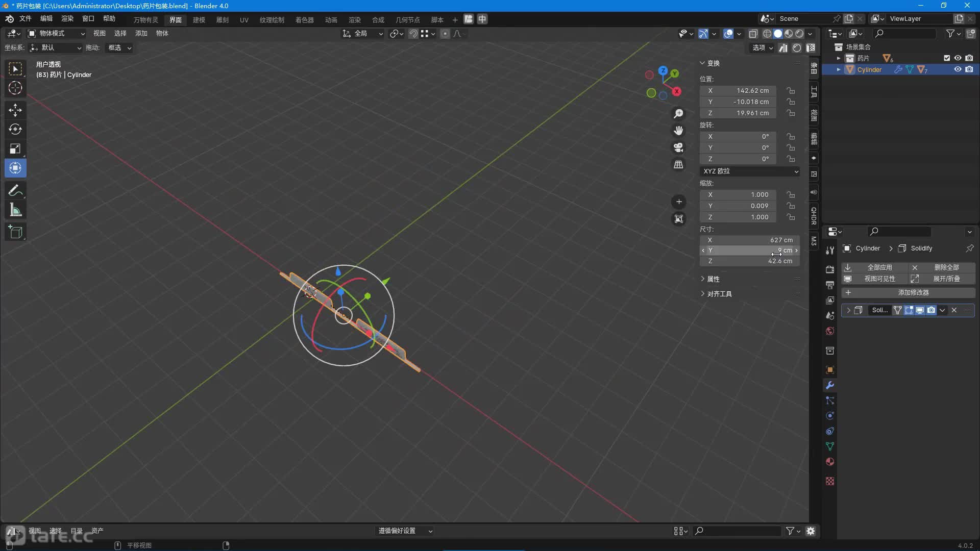Pick the Measure ruler tool
This screenshot has width=980, height=551.
pos(15,210)
